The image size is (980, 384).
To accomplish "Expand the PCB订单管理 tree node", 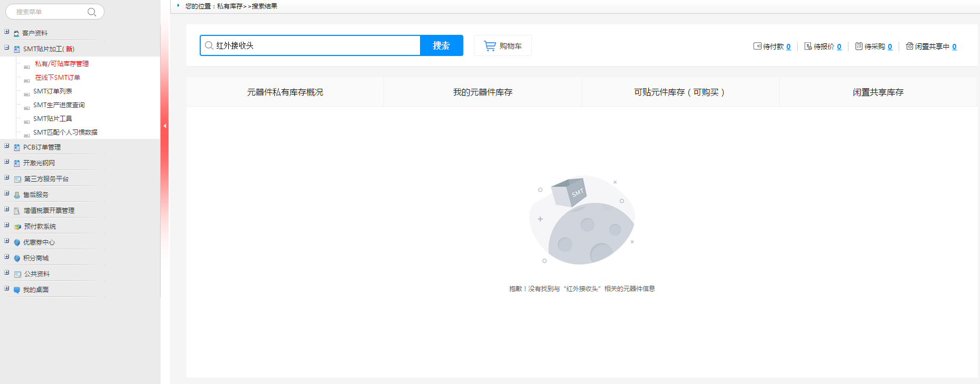I will tap(7, 146).
